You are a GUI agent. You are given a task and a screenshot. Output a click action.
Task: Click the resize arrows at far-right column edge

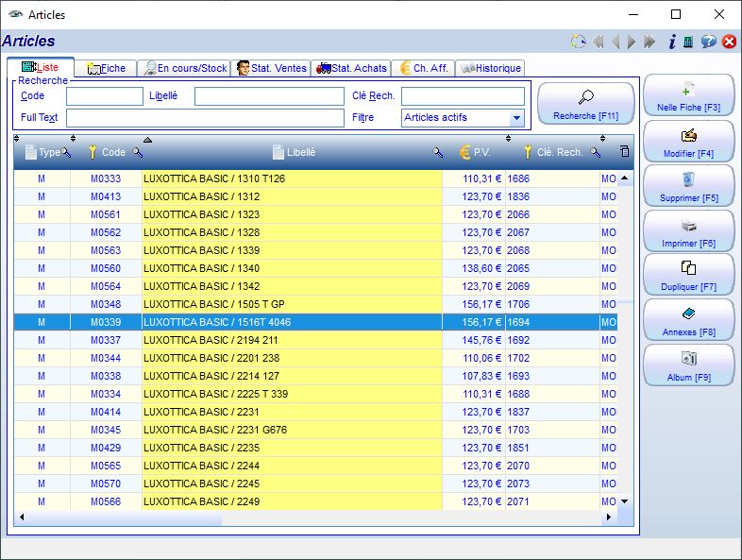[602, 139]
